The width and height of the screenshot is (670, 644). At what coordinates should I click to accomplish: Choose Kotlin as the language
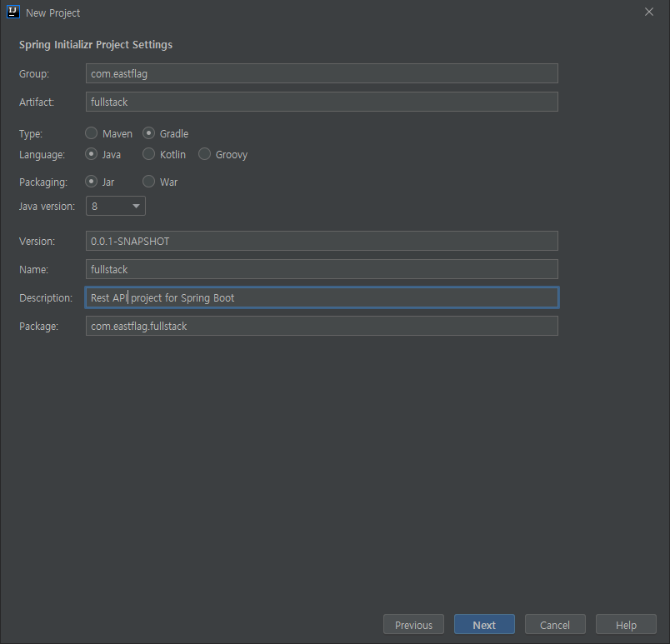pyautogui.click(x=149, y=154)
